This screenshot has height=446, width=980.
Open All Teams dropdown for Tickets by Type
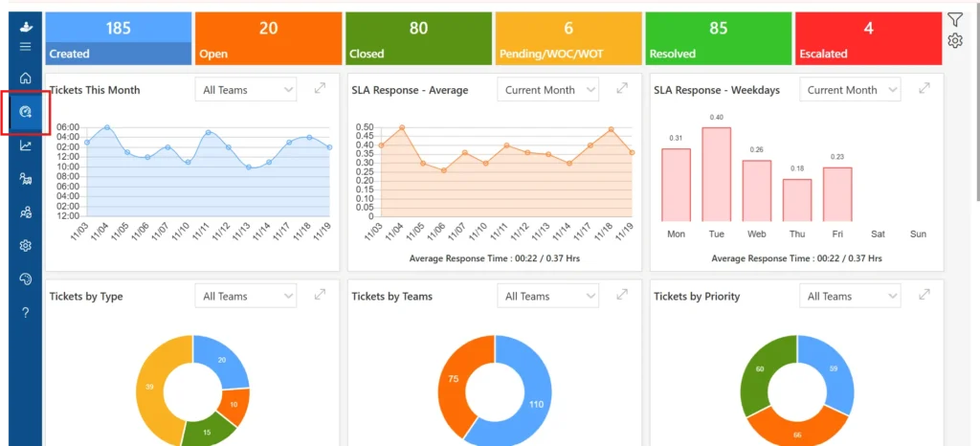[x=245, y=296]
